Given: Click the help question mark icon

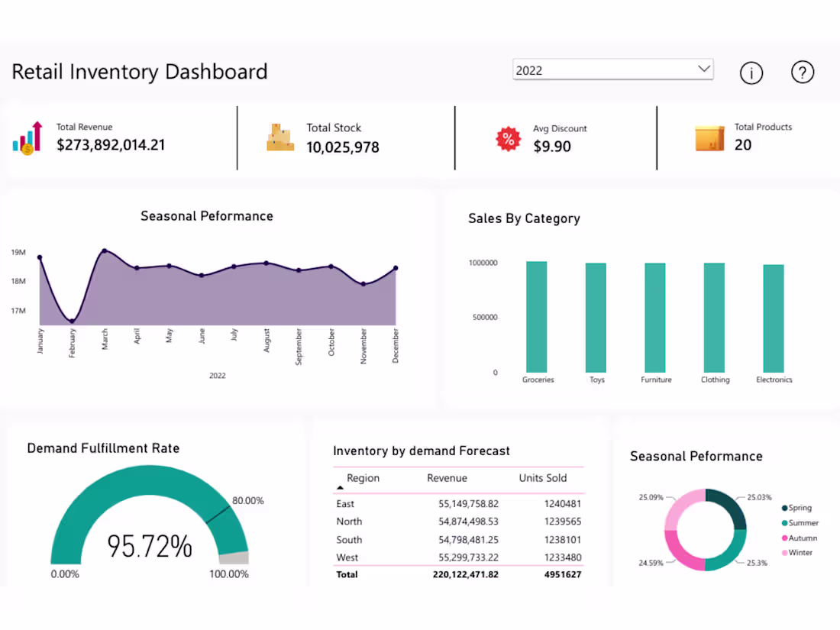Looking at the screenshot, I should (802, 72).
